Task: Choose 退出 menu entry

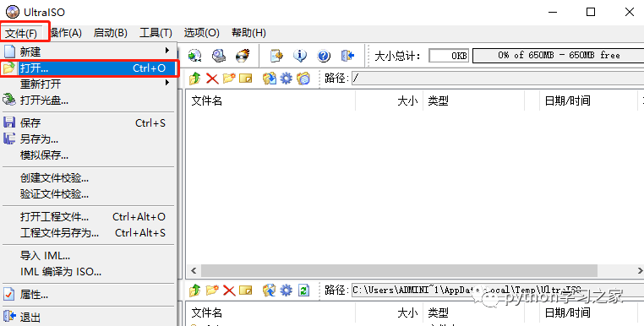Action: [88, 317]
